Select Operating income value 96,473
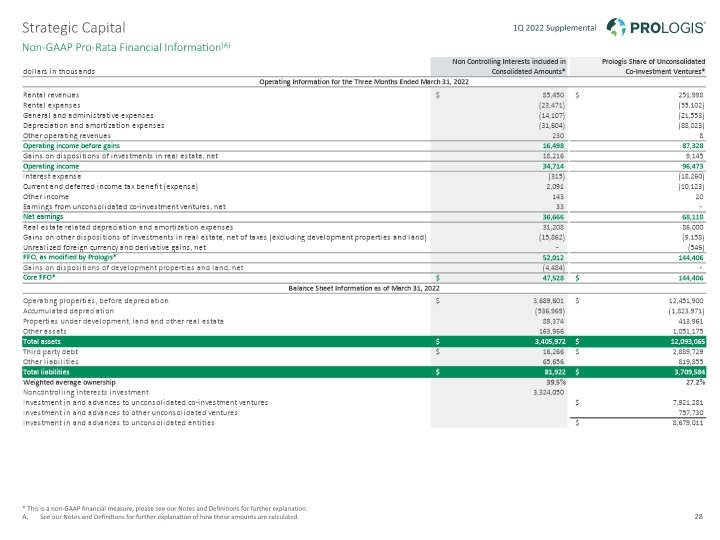Image resolution: width=720 pixels, height=540 pixels. 693,166
